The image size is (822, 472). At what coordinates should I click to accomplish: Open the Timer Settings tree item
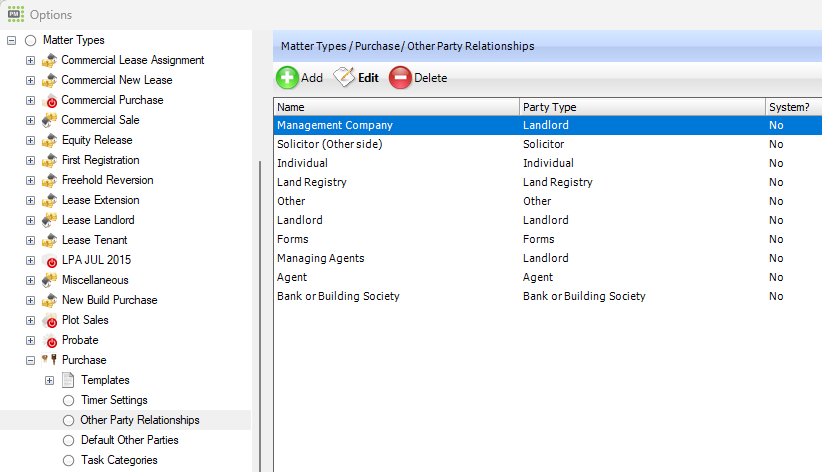click(114, 400)
